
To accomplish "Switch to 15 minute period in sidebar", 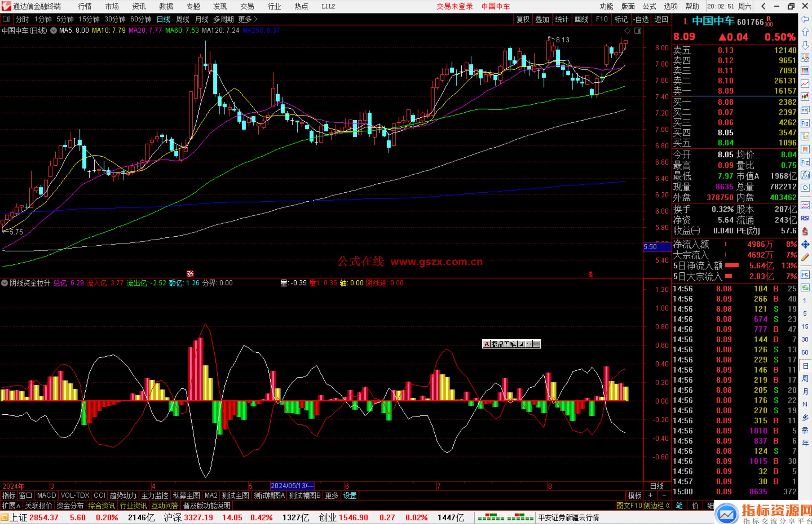I will tap(805, 326).
